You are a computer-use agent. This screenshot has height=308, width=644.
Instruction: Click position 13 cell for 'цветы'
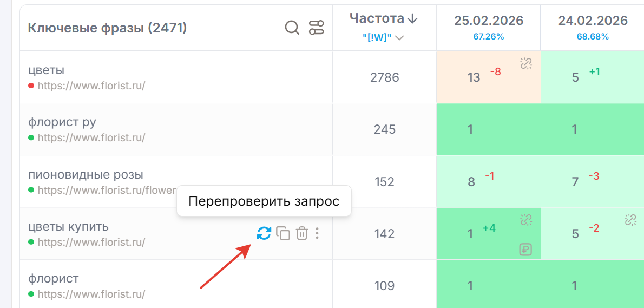click(474, 77)
